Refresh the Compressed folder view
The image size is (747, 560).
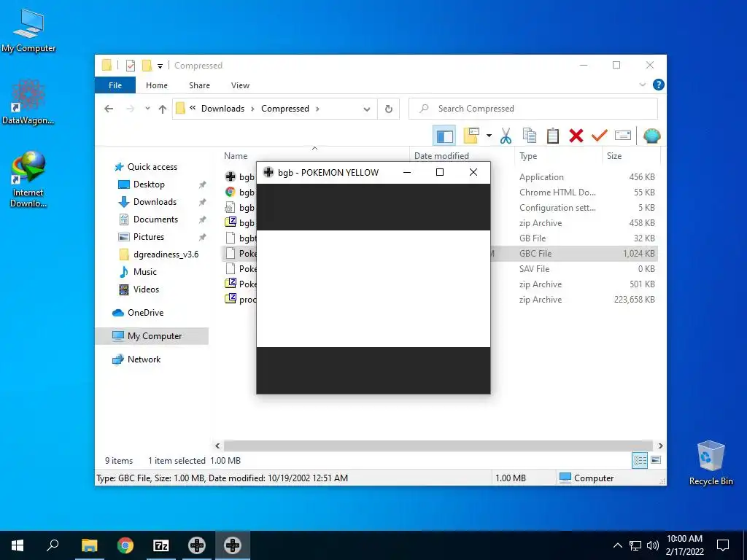tap(389, 109)
